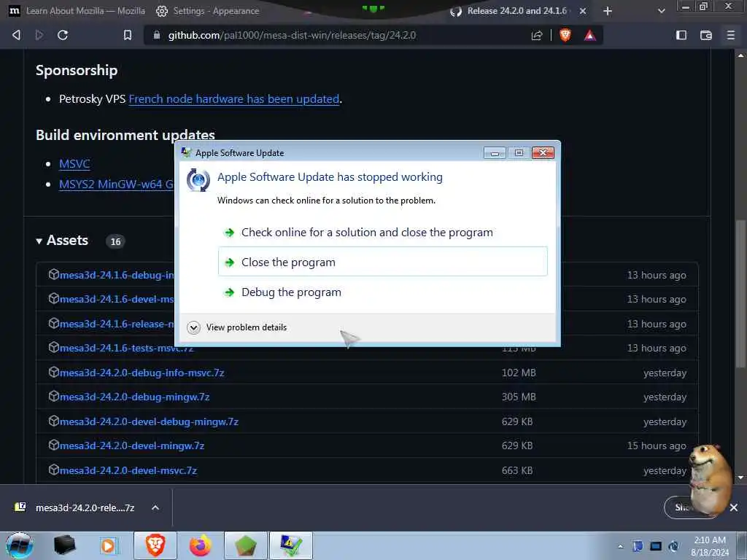Open the black box taskbar app
The image size is (747, 560).
click(64, 545)
